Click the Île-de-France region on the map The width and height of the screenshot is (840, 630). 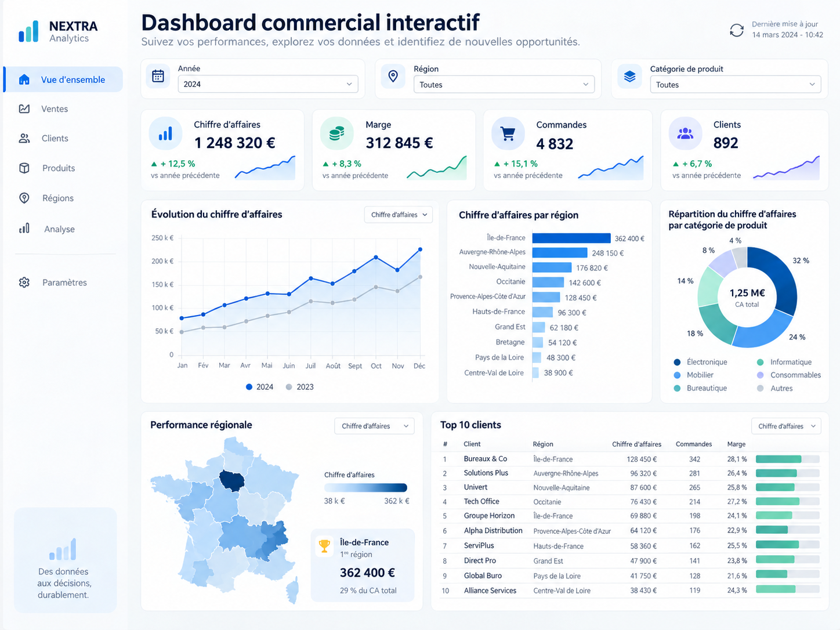tap(232, 480)
